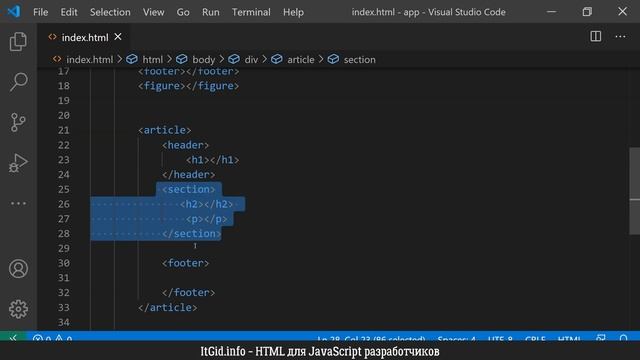Click the opening <footer> tag on line 30

[x=186, y=263]
